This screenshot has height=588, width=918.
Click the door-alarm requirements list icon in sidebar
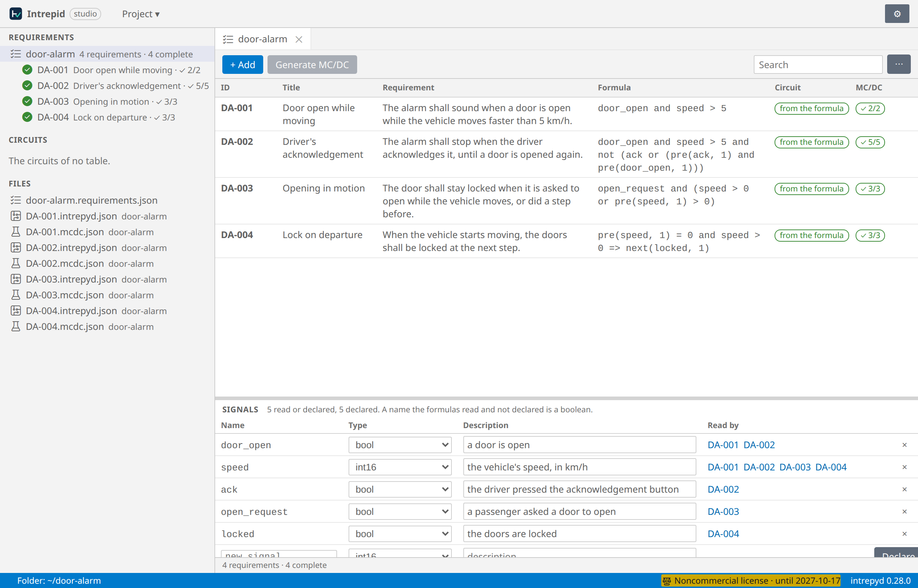pos(16,54)
